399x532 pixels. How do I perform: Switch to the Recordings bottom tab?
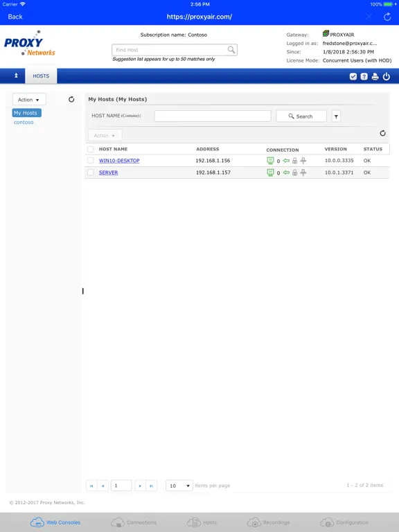point(269,522)
